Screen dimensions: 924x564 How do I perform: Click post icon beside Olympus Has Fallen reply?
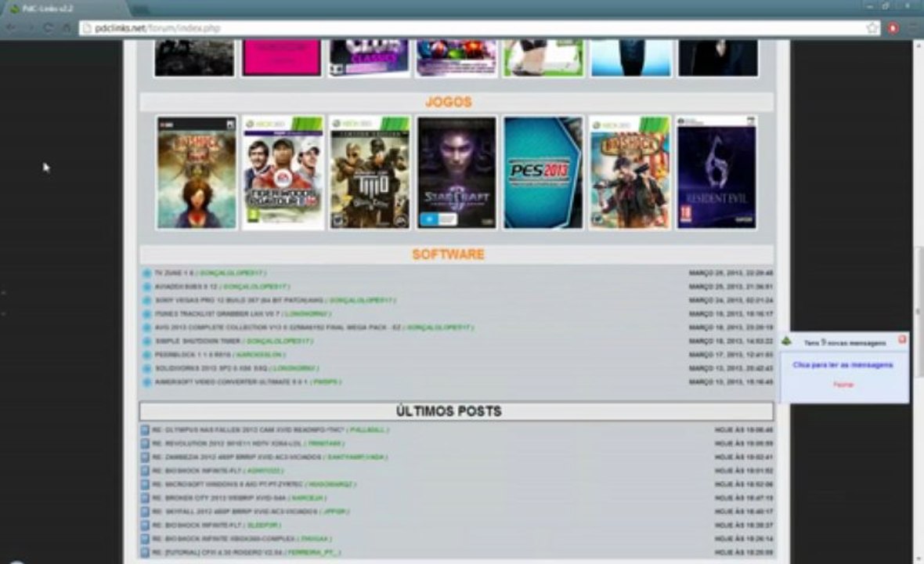tap(145, 429)
